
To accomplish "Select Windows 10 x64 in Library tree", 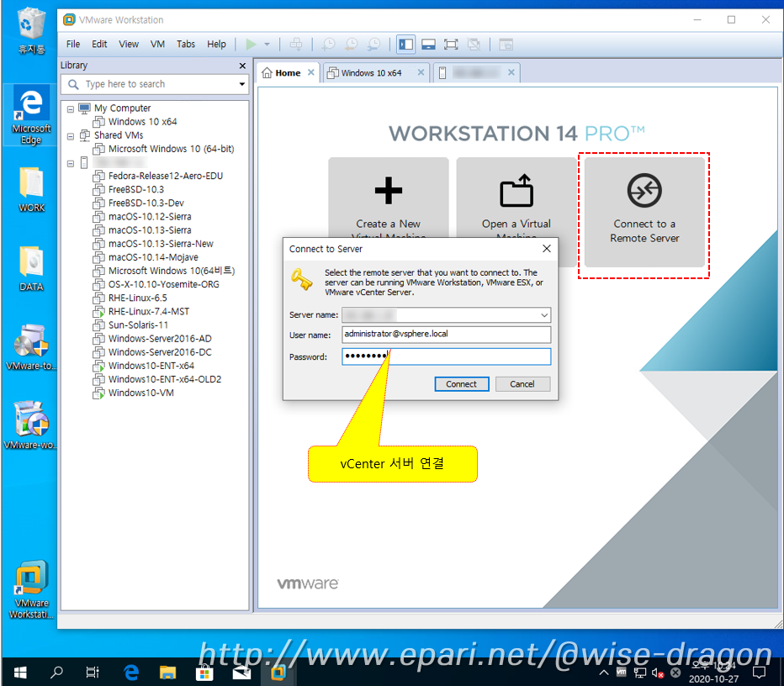I will (x=142, y=121).
